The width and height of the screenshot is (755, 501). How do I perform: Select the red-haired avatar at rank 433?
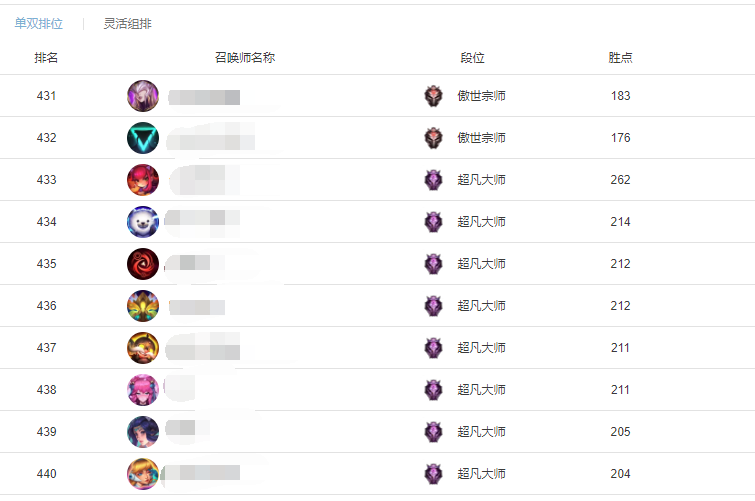[x=143, y=180]
